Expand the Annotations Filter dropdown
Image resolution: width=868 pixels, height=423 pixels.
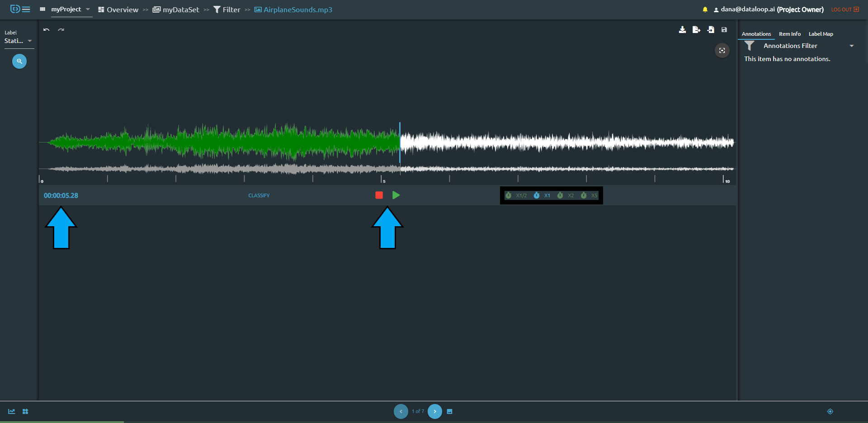(852, 46)
